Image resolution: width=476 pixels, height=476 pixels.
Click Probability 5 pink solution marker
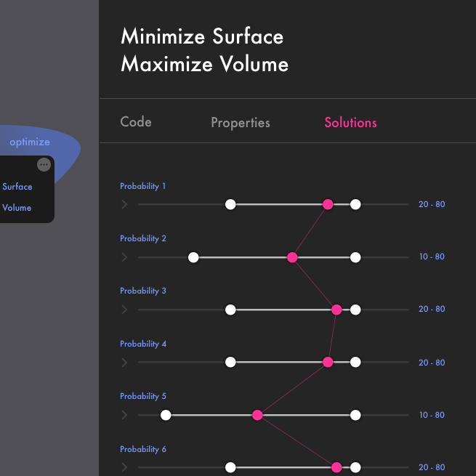(257, 415)
